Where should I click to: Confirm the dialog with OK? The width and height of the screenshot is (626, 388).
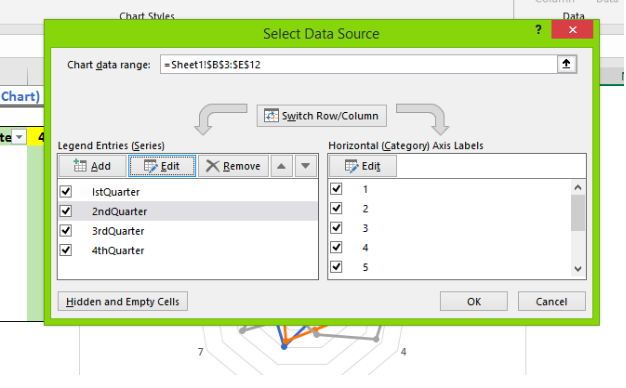pos(474,301)
